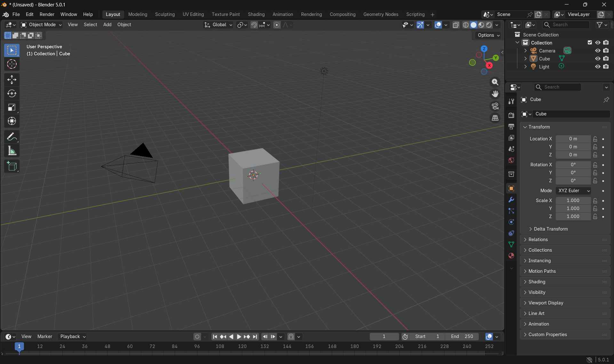The image size is (614, 364).
Task: Open the Render properties tab
Action: [511, 115]
